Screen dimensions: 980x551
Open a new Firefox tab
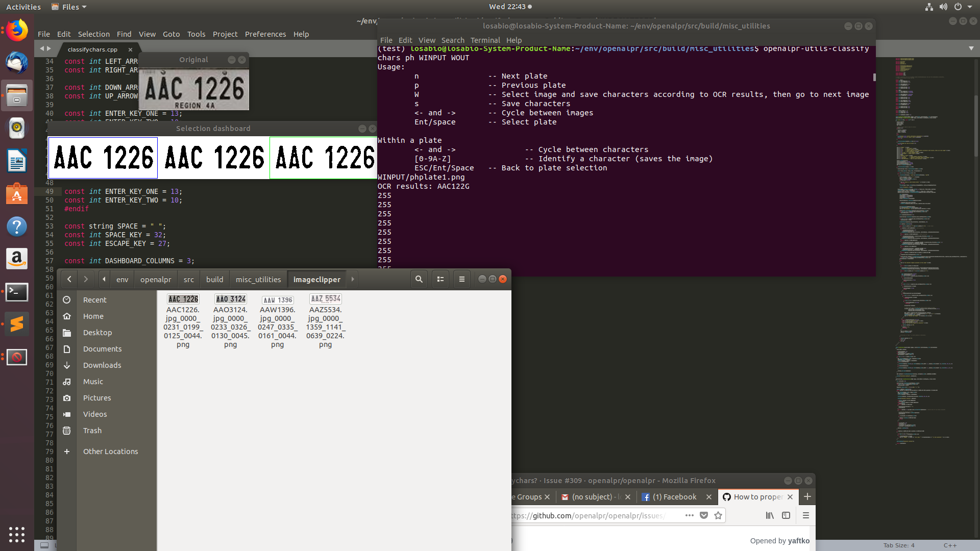pos(807,496)
